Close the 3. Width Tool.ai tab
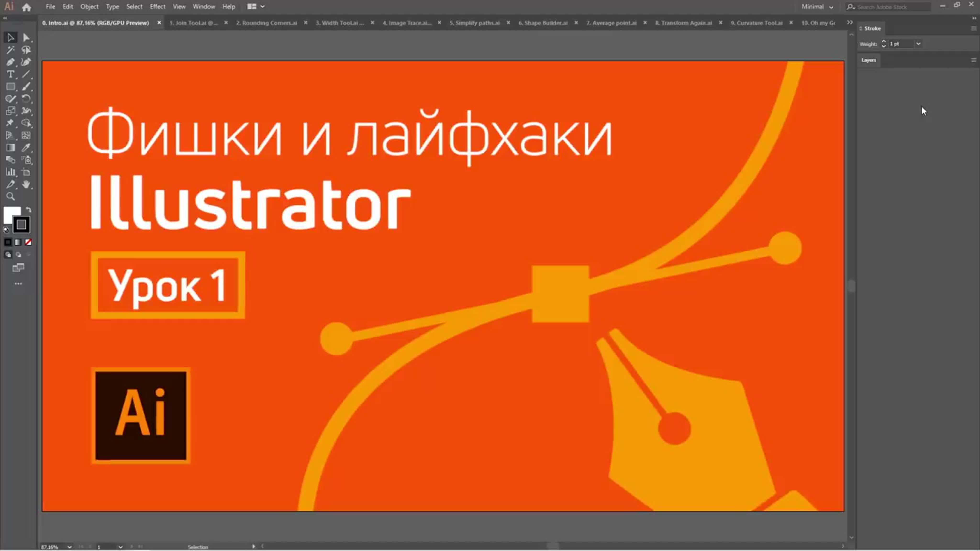The image size is (980, 551). [373, 23]
